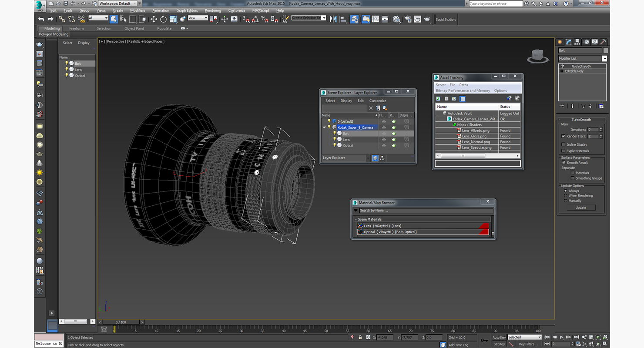Open the key mode Selected dropdown
Image resolution: width=644 pixels, height=348 pixels.
click(525, 337)
